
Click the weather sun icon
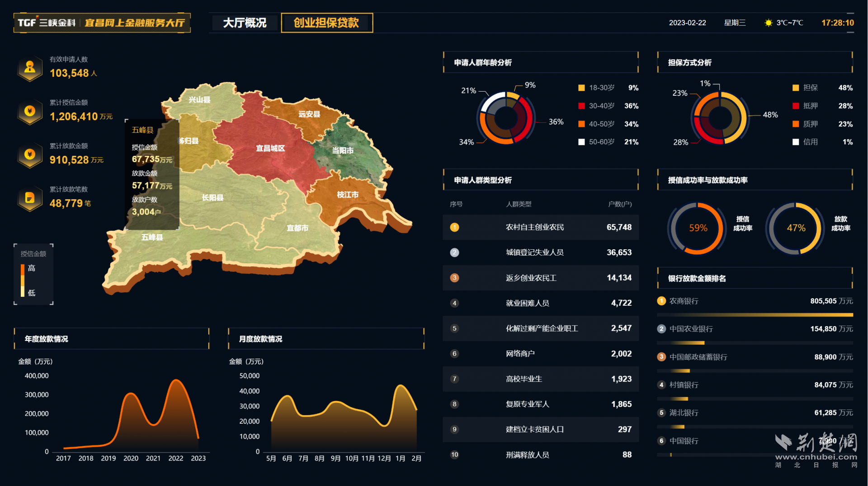coord(768,23)
